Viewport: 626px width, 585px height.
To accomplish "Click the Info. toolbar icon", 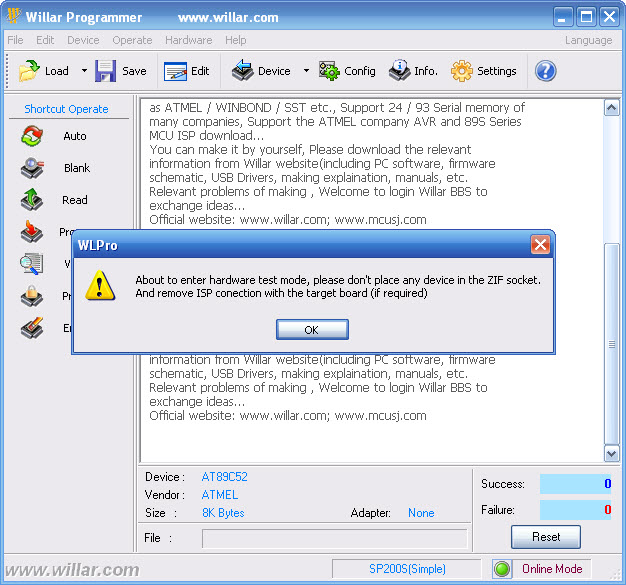I will coord(400,70).
